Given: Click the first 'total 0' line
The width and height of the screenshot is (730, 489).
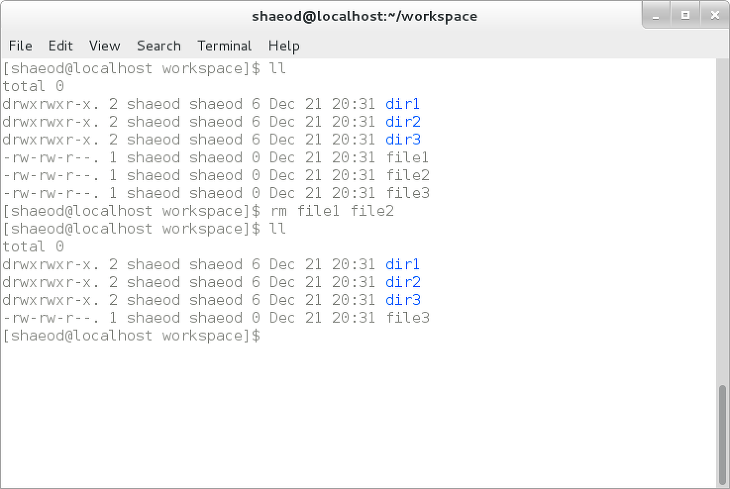Looking at the screenshot, I should click(x=33, y=86).
